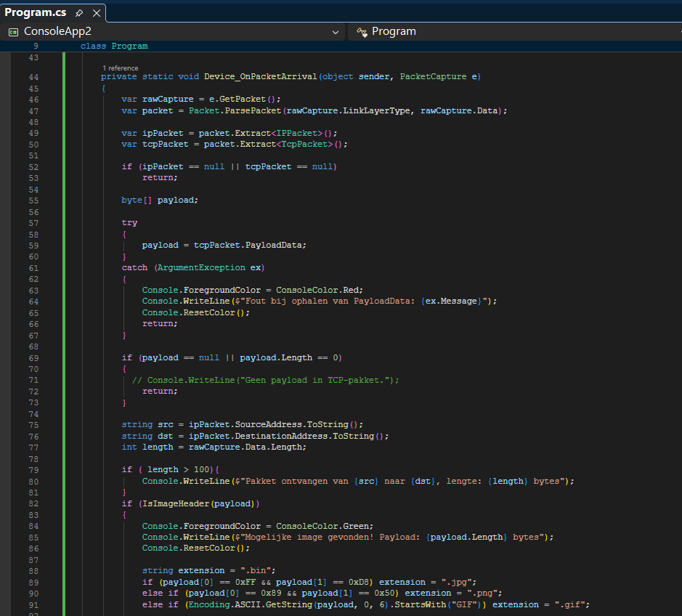Click the C# project icon beside ConsoleApp2
This screenshot has width=682, height=616.
tap(13, 32)
